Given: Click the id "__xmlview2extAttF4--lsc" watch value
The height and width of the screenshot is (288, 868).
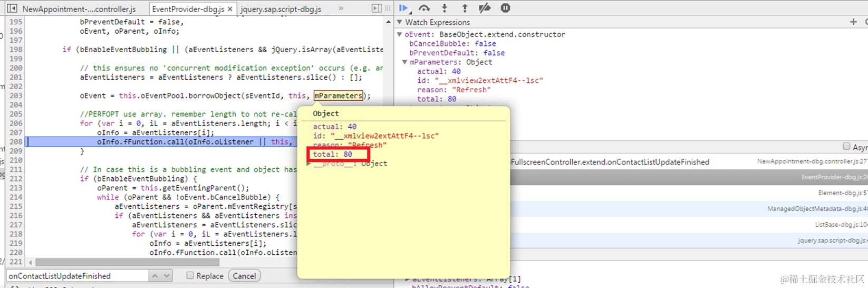Looking at the screenshot, I should coord(489,81).
